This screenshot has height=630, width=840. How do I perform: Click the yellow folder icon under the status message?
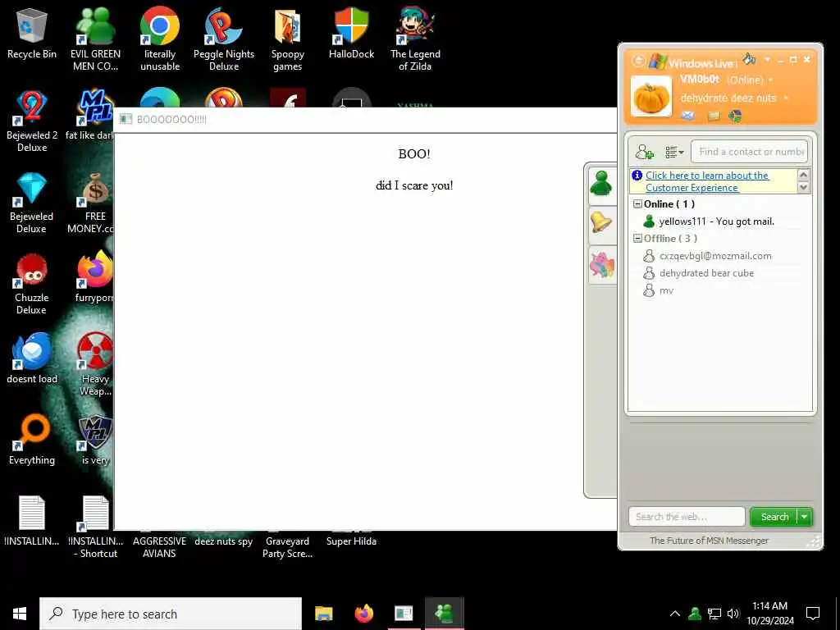coord(713,116)
